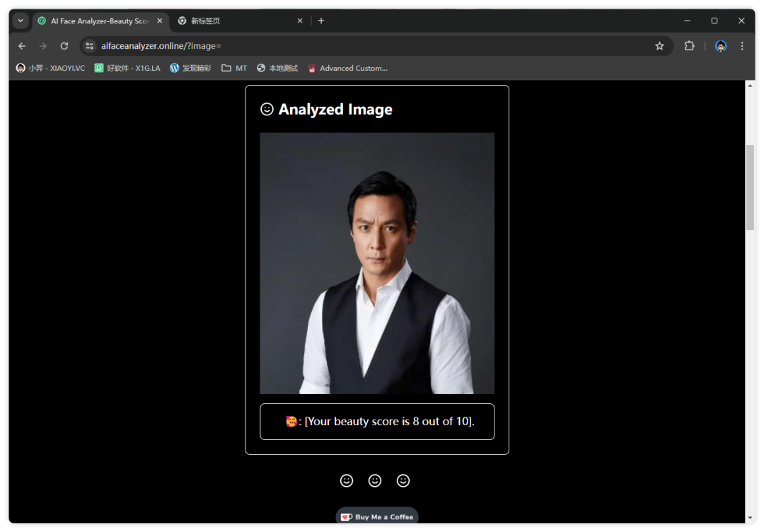The height and width of the screenshot is (532, 764).
Task: Bookmark this page with star icon
Action: coord(659,46)
